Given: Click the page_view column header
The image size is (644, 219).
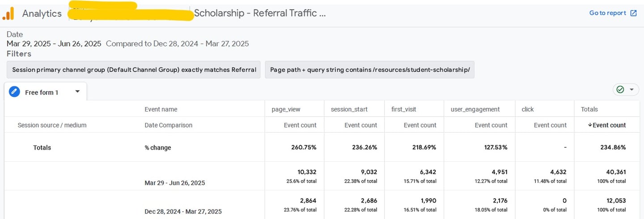Looking at the screenshot, I should pyautogui.click(x=286, y=109).
